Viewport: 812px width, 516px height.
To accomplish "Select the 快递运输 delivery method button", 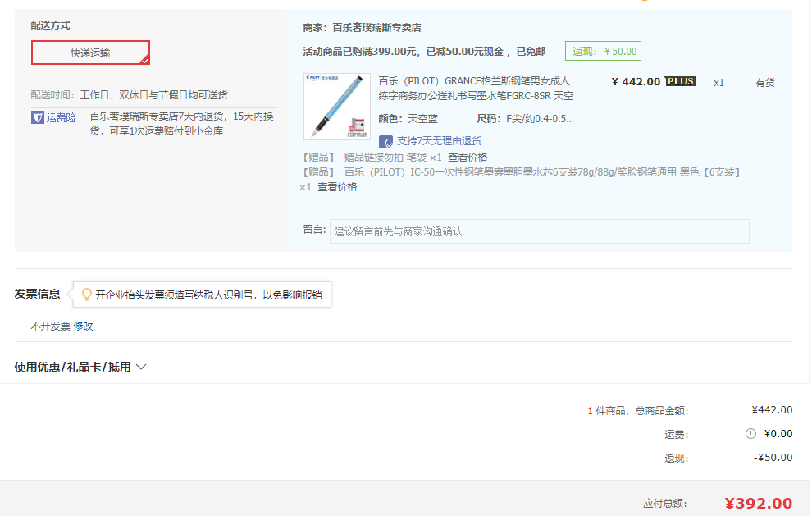I will [x=90, y=53].
